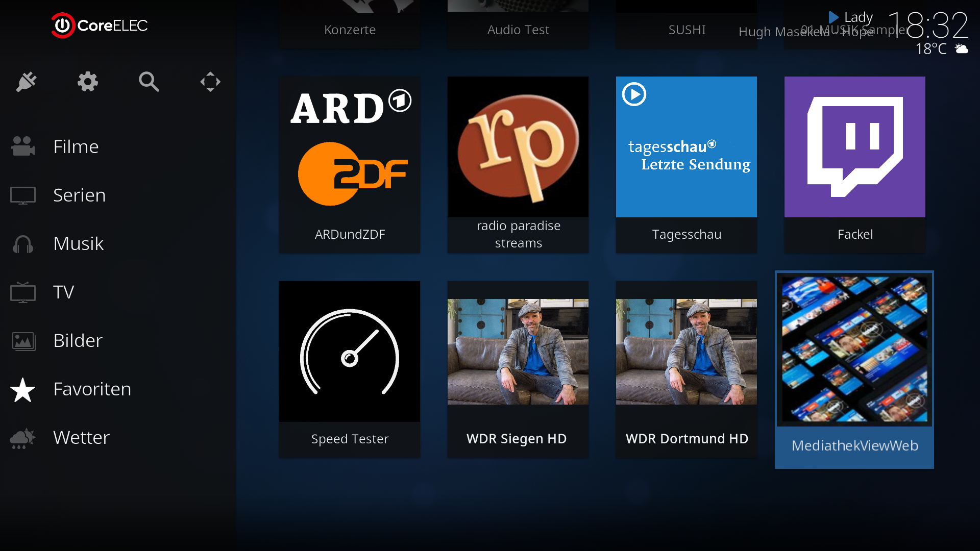Click the ARD logo in the ARDundZDF tile

point(351,107)
